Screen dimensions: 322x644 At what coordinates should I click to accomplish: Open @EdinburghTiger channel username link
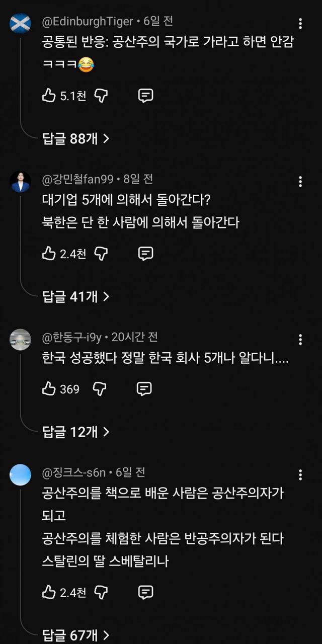[x=88, y=21]
